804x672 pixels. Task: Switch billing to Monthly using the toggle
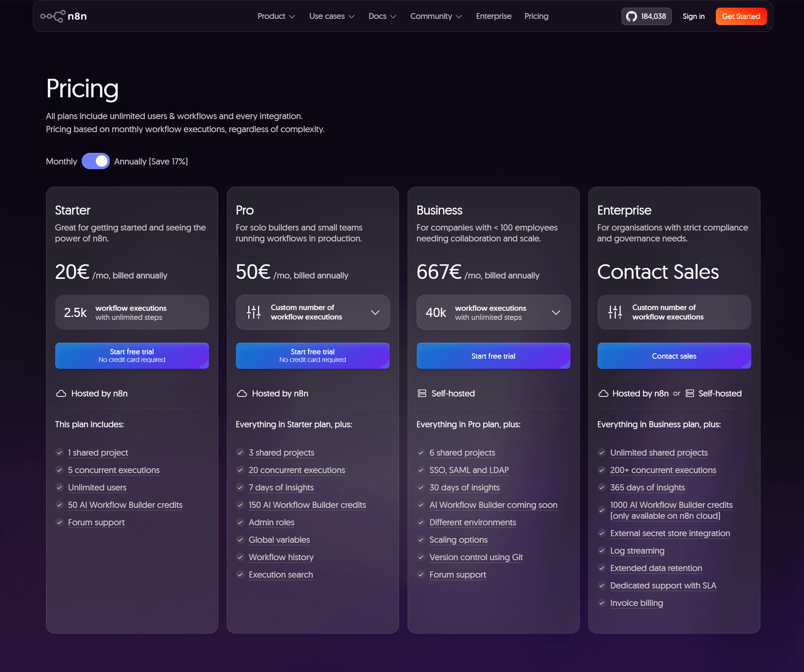[96, 161]
